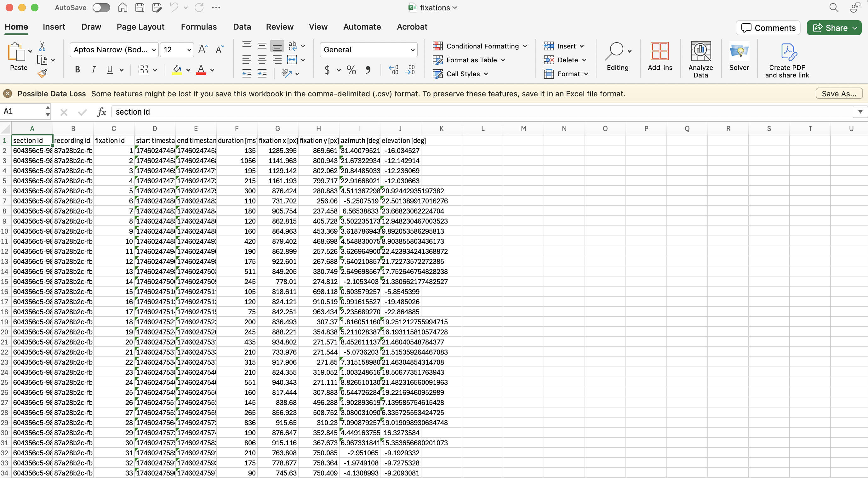Switch to the Page Layout tab
Screen dimensions: 868x478
pyautogui.click(x=140, y=27)
